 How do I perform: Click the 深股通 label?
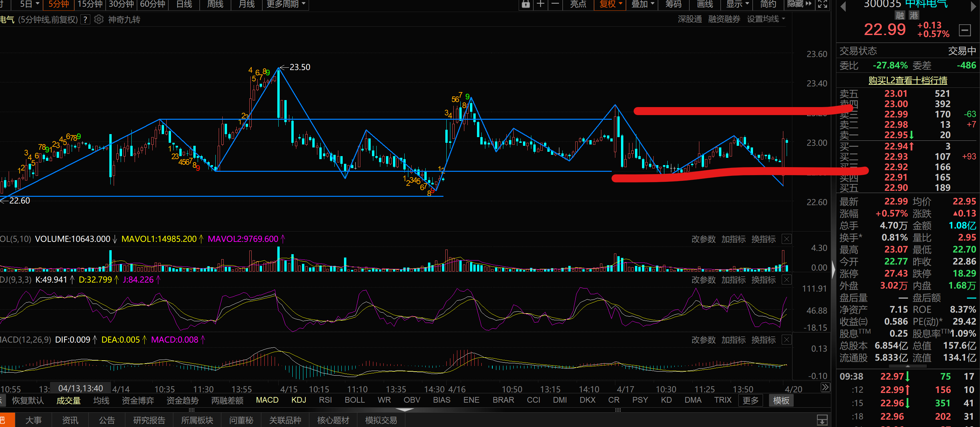pos(689,19)
